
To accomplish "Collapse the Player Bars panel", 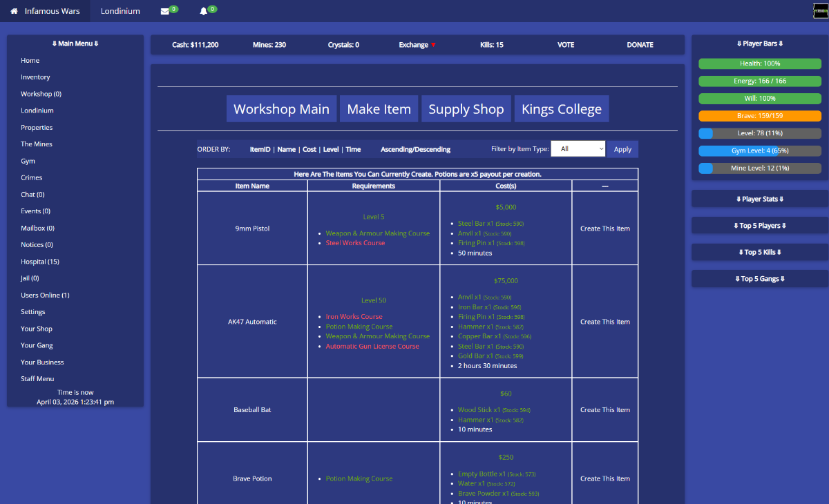I will (x=760, y=43).
